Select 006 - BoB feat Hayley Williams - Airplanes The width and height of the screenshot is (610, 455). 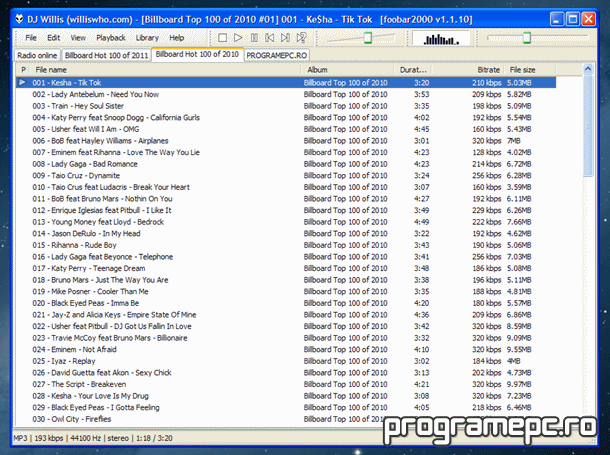tap(286, 141)
